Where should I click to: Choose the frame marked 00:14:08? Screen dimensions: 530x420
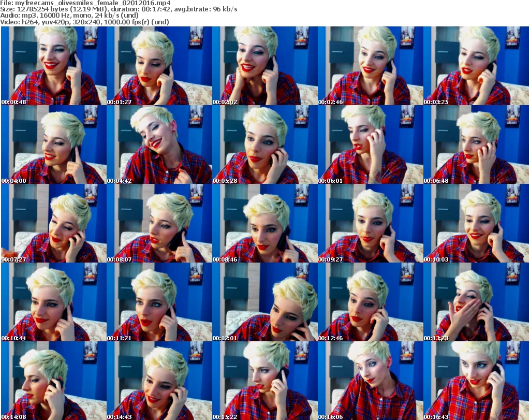click(x=54, y=381)
